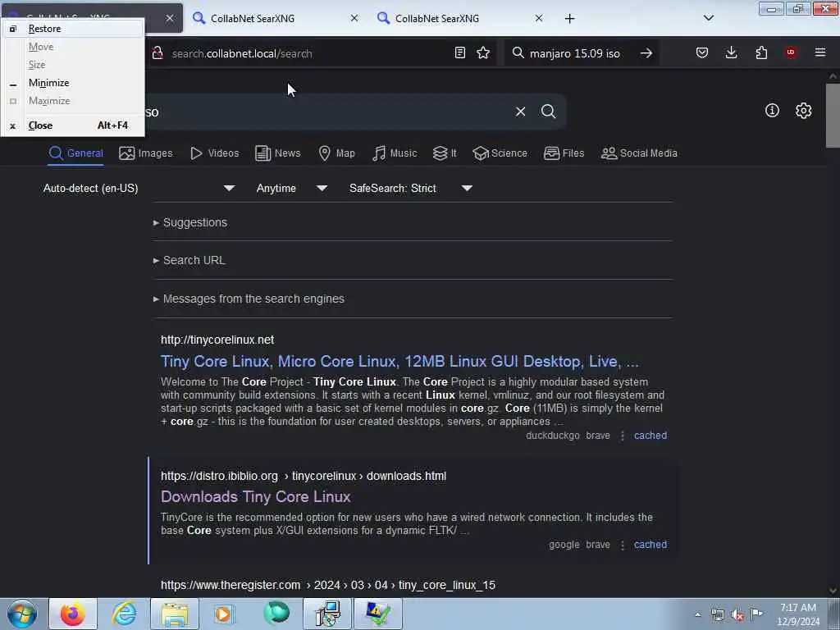Launch Internet Explorer from taskbar

tap(124, 614)
